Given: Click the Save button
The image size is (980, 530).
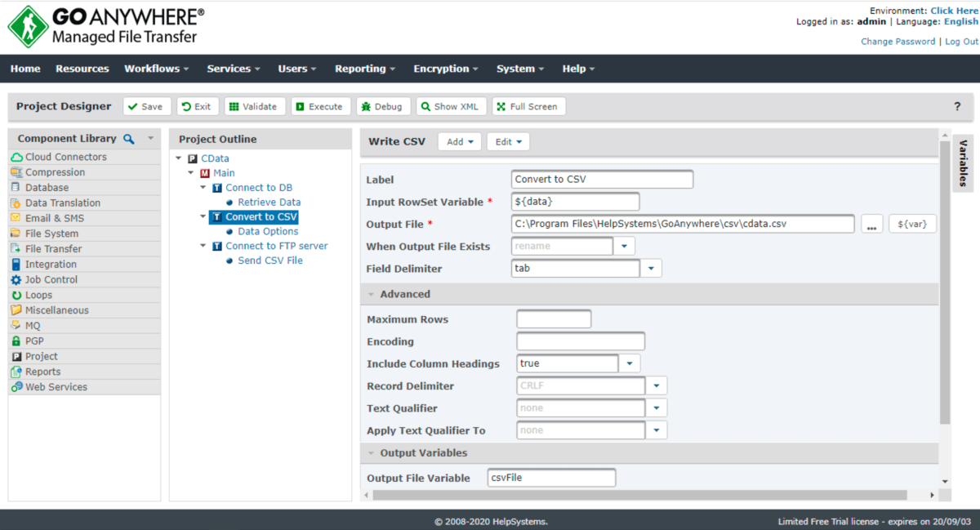Looking at the screenshot, I should pos(147,106).
